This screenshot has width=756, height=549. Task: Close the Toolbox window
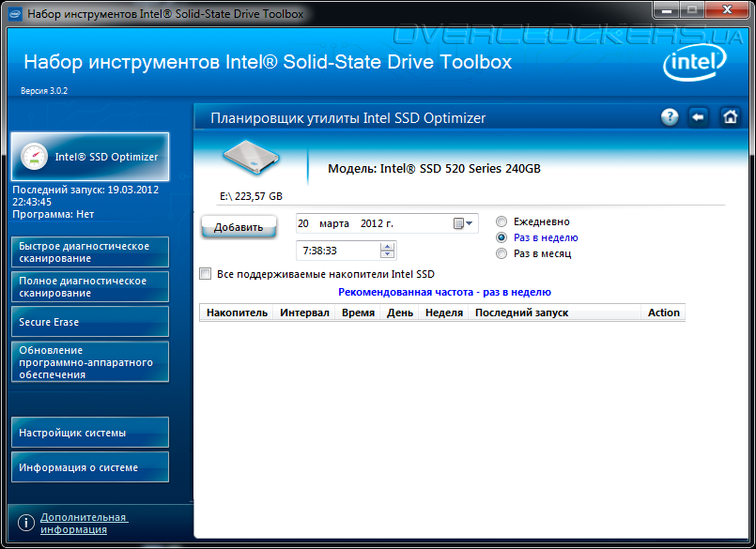click(728, 9)
